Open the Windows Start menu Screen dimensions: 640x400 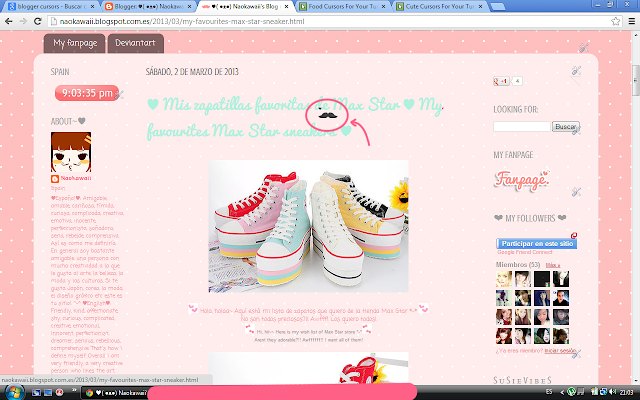[x=13, y=393]
